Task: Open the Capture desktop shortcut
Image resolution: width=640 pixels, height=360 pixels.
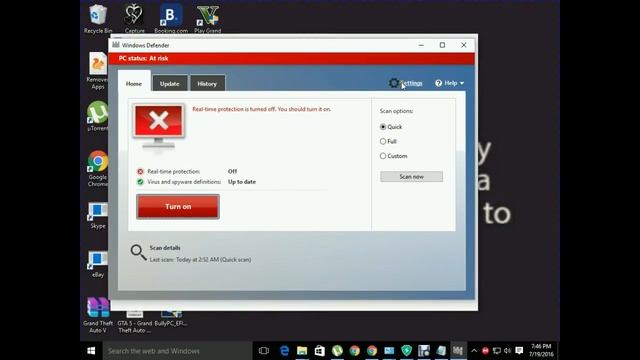Action: 134,19
